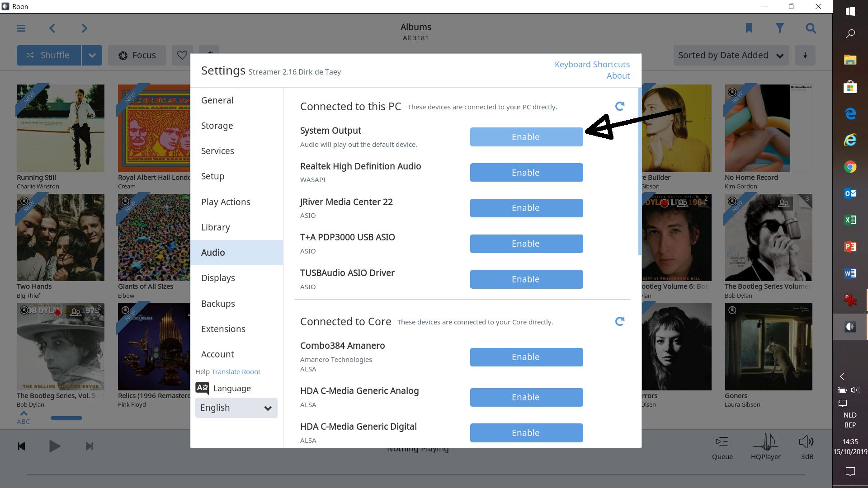Start playback with the play button
This screenshot has height=488, width=868.
(x=55, y=446)
